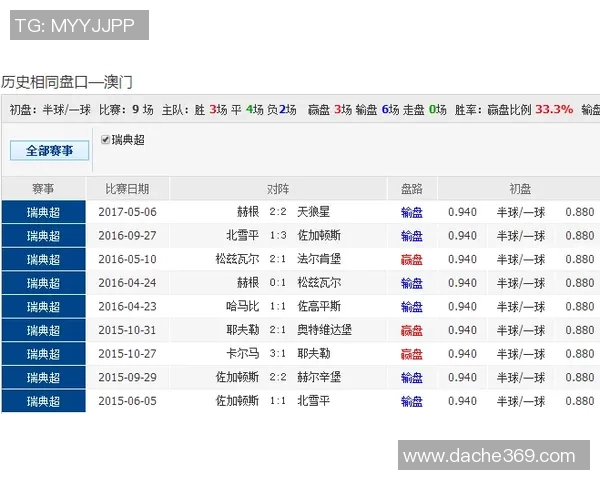600x480 pixels.
Task: Select home team 哈马比
Action: click(x=243, y=306)
